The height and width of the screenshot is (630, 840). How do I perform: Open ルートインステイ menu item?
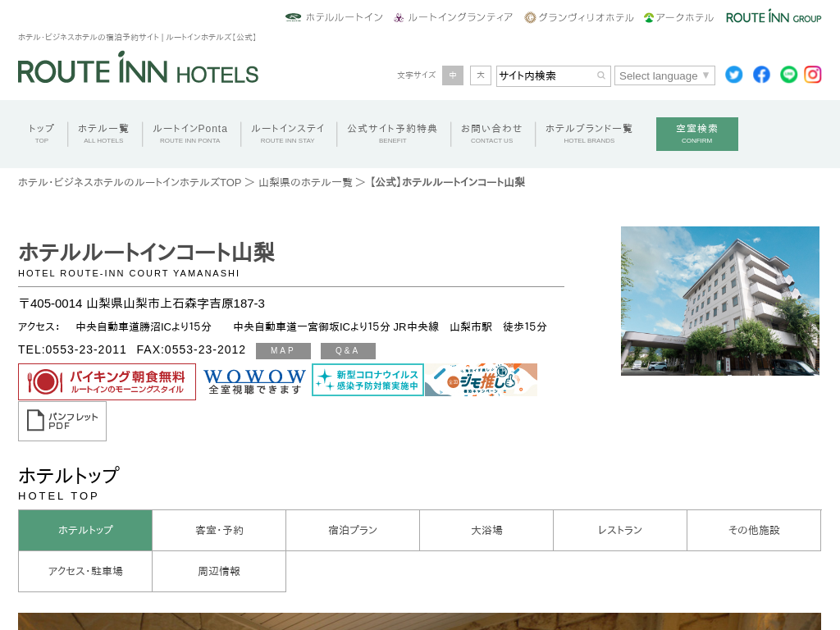pos(288,134)
